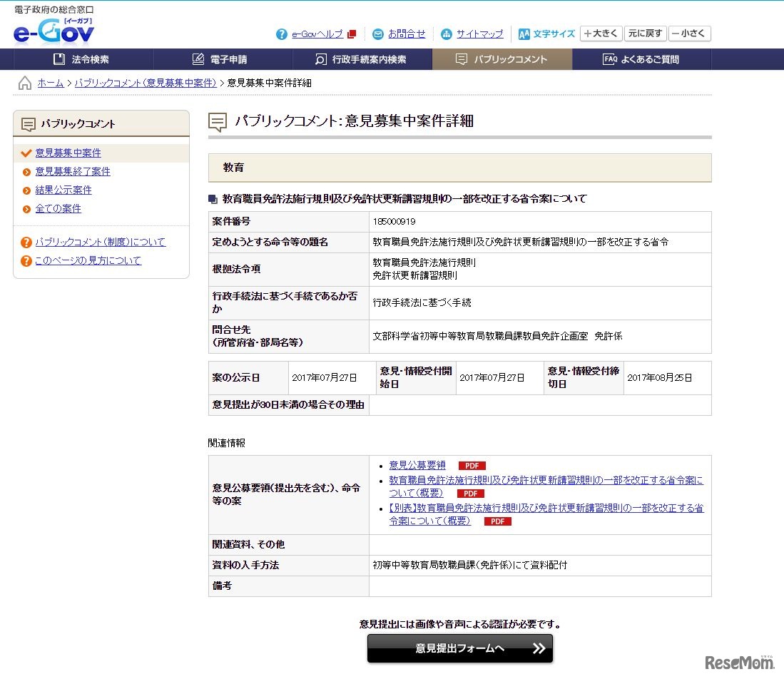Click the home icon in breadcrumb
The image size is (784, 679).
[x=24, y=83]
